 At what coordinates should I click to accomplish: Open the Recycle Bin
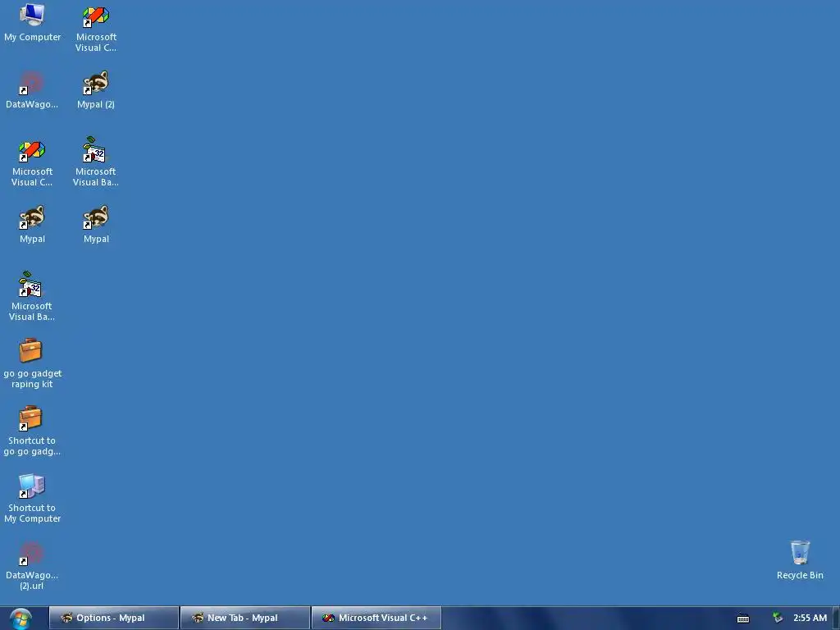pos(800,559)
